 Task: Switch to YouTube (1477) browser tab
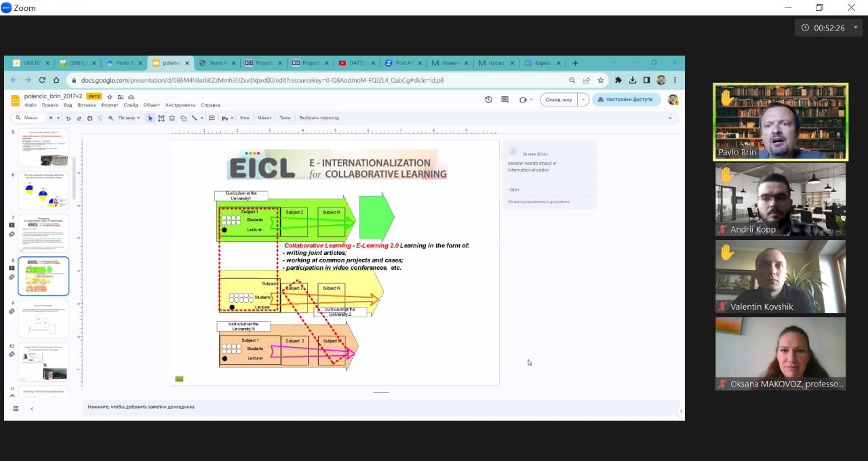coord(356,63)
